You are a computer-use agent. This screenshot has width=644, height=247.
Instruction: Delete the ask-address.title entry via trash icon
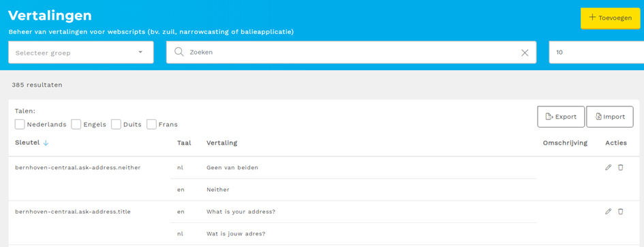[x=621, y=212]
